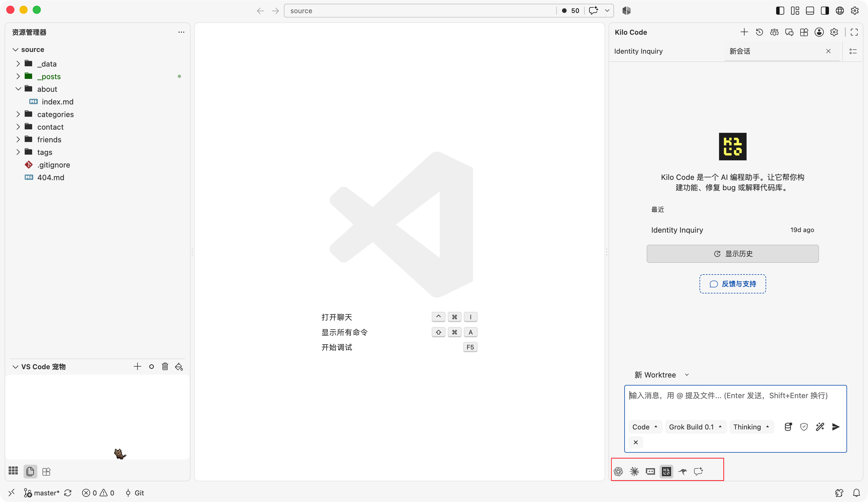Focus the Kilo Code message input field
Viewport: 868px width, 502px height.
[x=735, y=402]
